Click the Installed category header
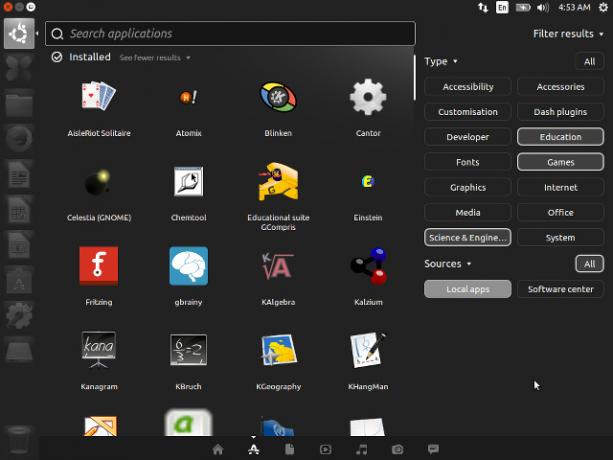613x460 pixels. [90, 57]
